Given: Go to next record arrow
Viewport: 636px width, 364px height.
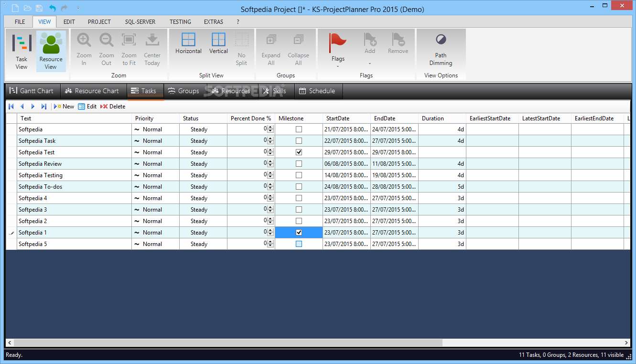Looking at the screenshot, I should (x=33, y=107).
